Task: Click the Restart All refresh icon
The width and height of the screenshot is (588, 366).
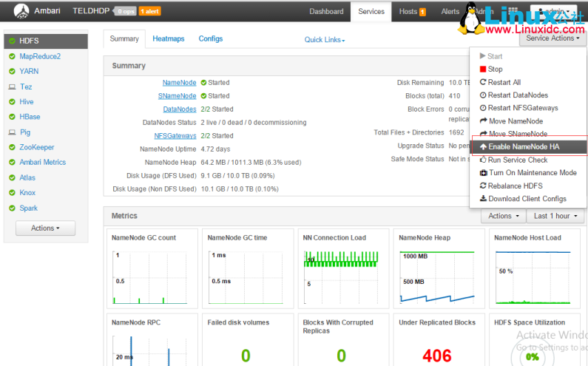Action: point(484,82)
